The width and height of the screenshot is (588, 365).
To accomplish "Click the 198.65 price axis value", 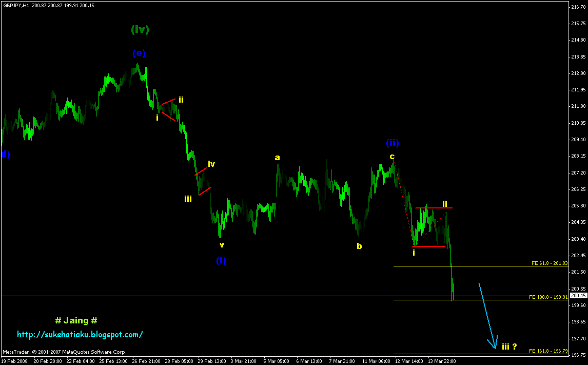I will pos(578,322).
